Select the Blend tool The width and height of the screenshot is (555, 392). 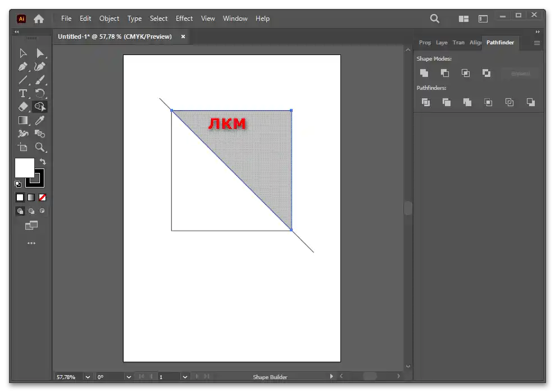coord(40,134)
